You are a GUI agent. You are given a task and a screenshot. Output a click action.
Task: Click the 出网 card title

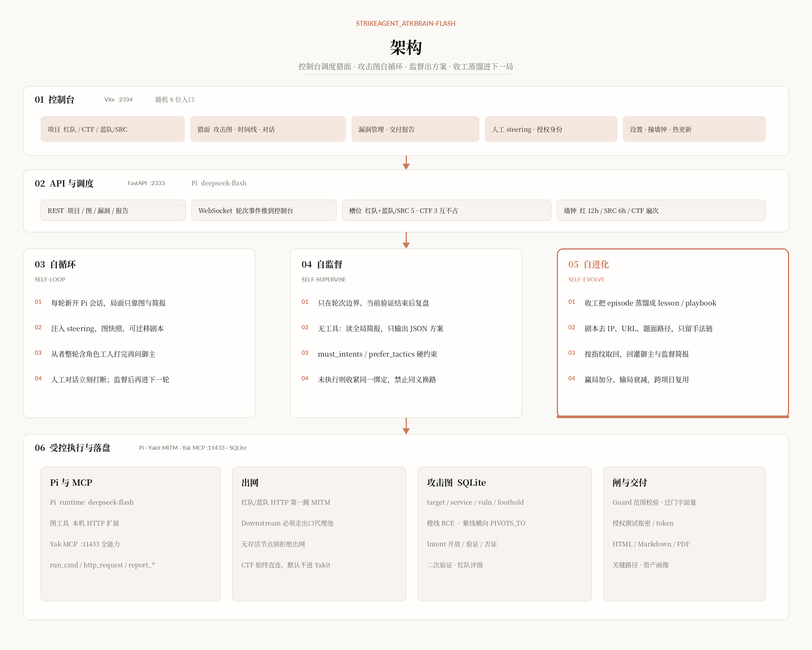click(250, 483)
